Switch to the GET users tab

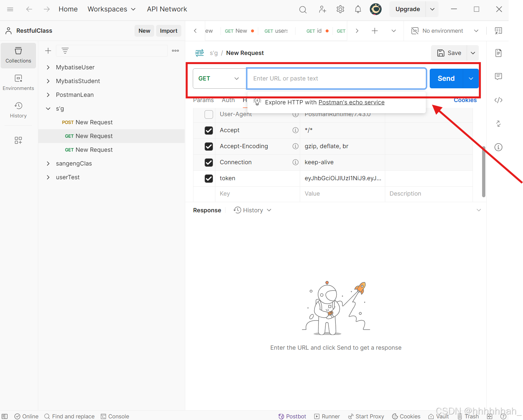(276, 31)
